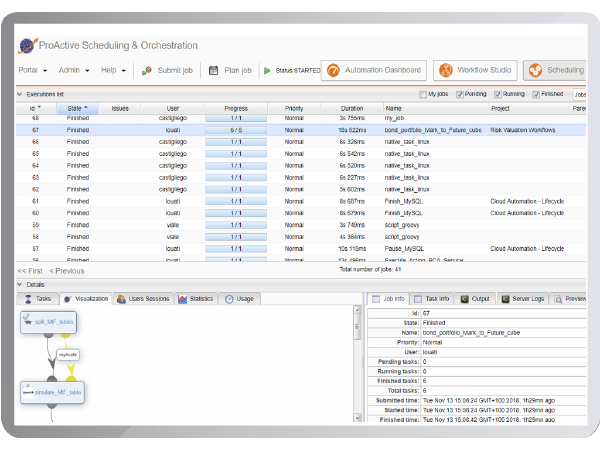
Task: Click the Usage clock icon
Action: click(x=229, y=299)
